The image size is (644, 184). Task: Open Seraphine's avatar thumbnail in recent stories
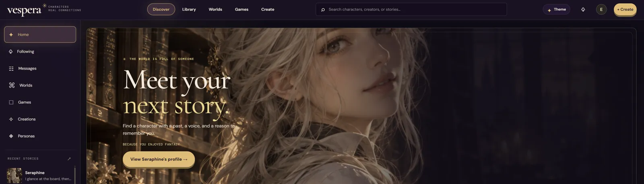pyautogui.click(x=14, y=176)
